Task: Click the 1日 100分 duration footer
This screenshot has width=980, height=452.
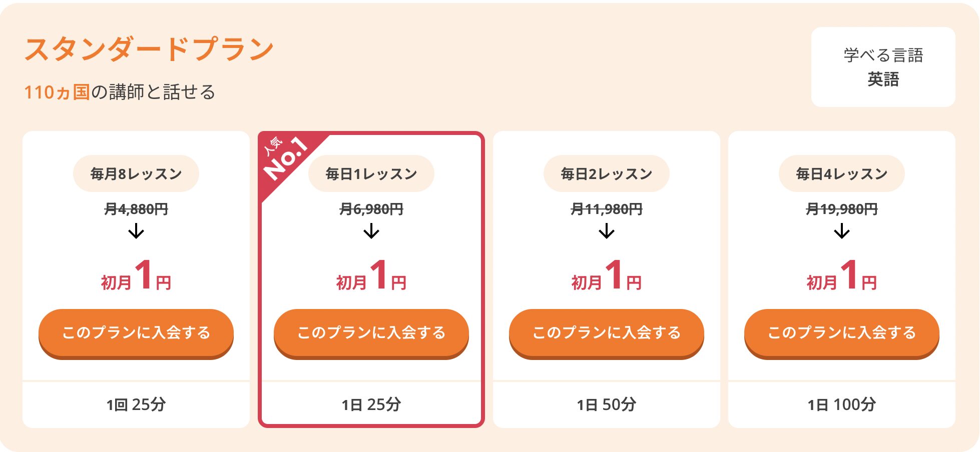Action: (x=842, y=404)
